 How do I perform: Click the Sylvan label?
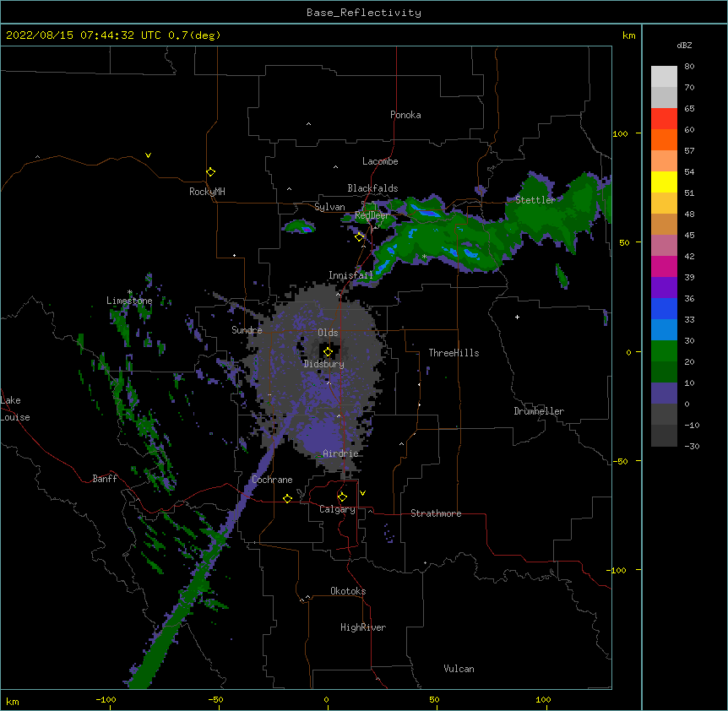coord(329,207)
